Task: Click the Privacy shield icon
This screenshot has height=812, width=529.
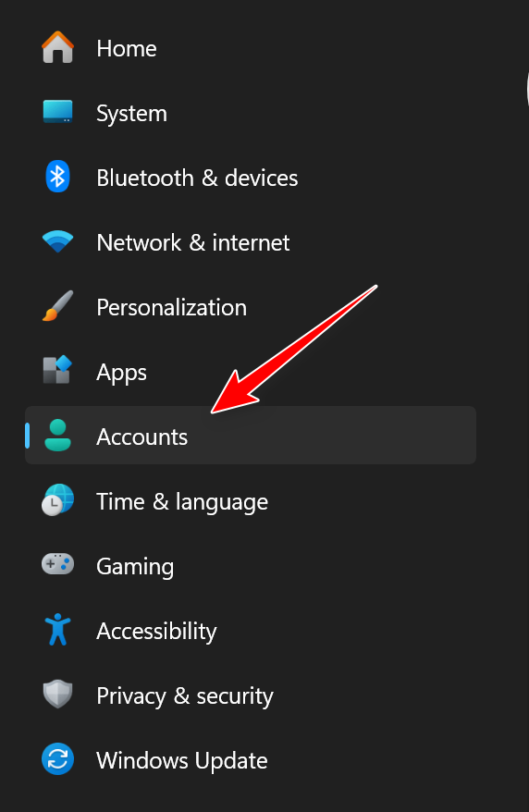Action: pos(57,694)
